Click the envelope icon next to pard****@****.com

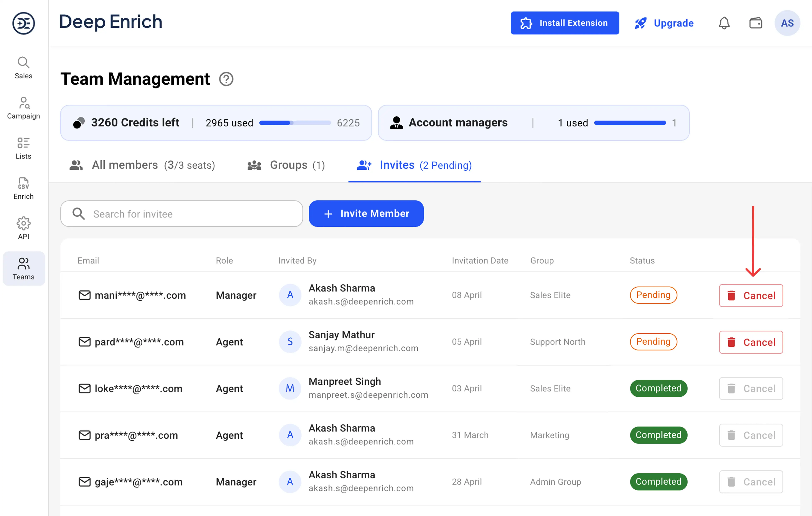[85, 342]
